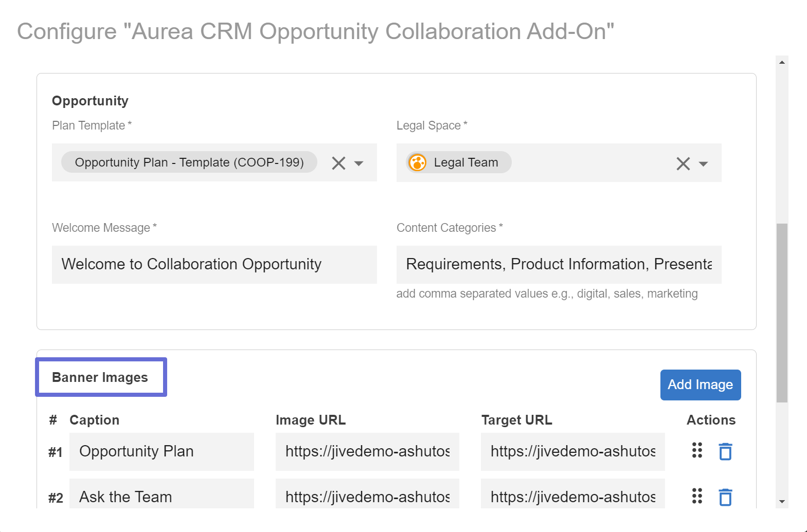Open the Legal Space dropdown arrow
807x532 pixels.
pos(703,164)
